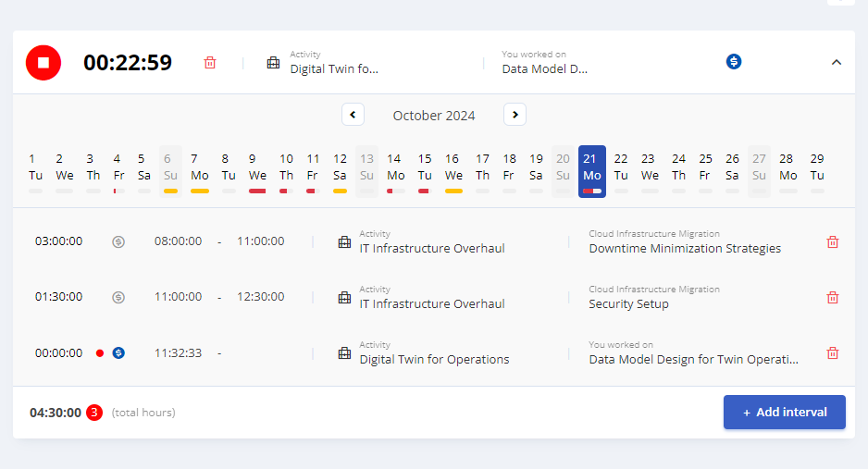Go to previous month from October 2024
Image resolution: width=868 pixels, height=469 pixels.
point(353,115)
